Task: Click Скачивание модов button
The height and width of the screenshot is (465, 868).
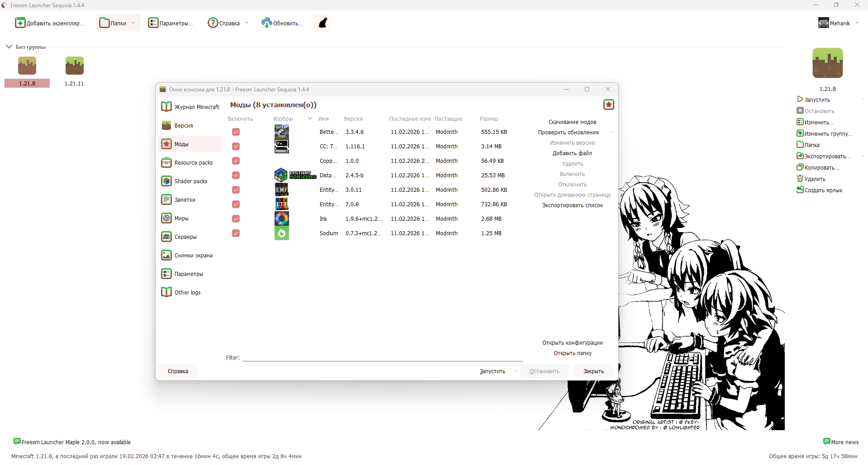Action: click(572, 122)
